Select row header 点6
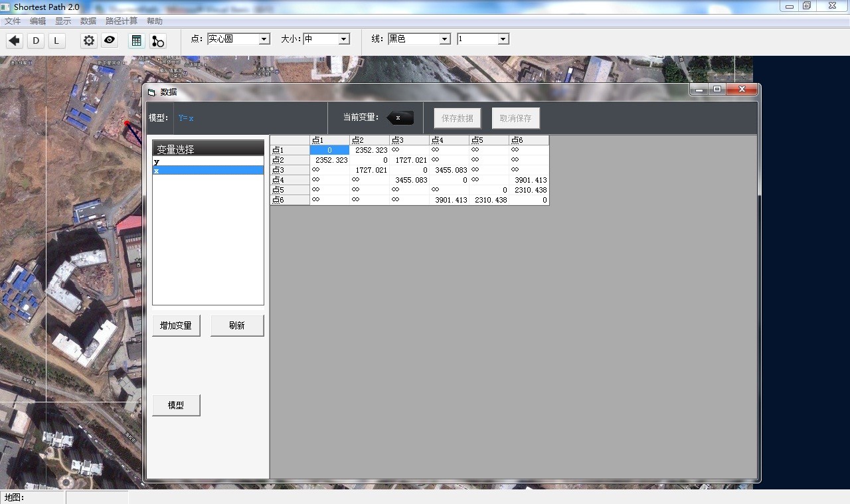This screenshot has height=504, width=850. (290, 200)
